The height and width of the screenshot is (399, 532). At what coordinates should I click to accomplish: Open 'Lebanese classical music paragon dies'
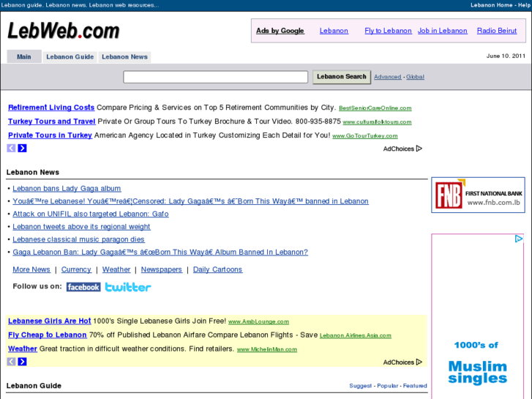click(79, 239)
